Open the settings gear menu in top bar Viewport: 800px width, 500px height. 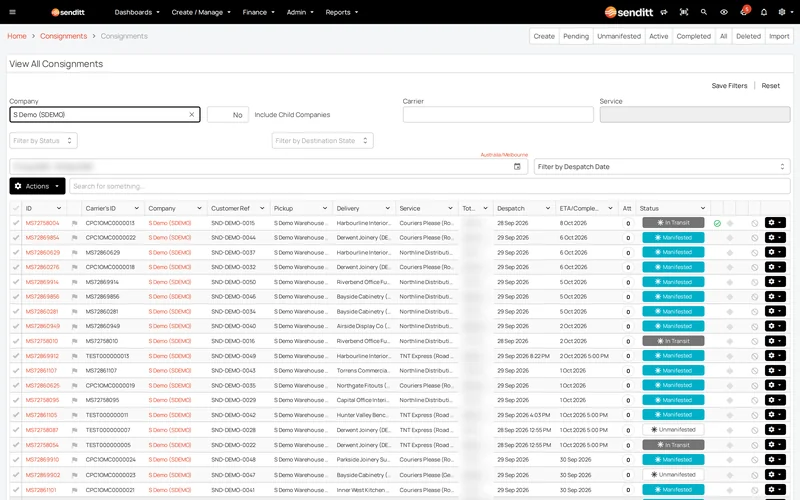pos(784,12)
